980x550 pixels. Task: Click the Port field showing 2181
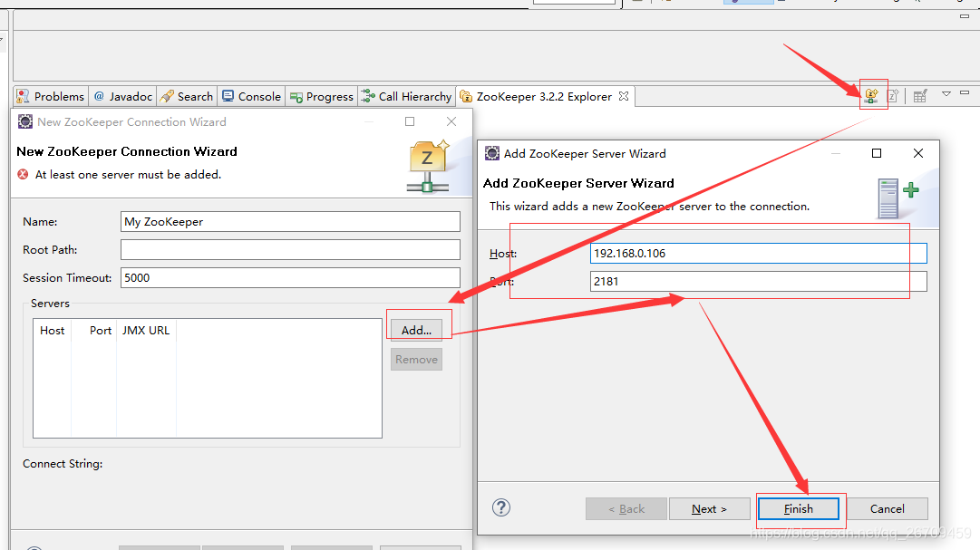pyautogui.click(x=758, y=281)
